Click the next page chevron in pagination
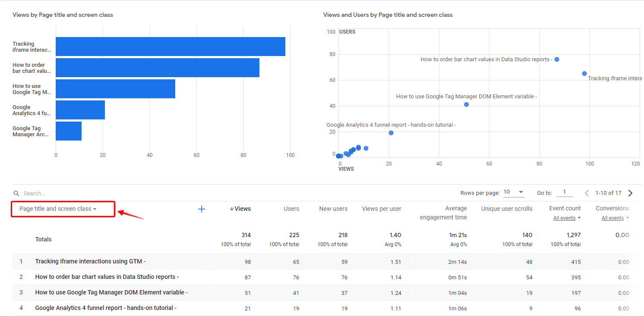This screenshot has width=644, height=316. pyautogui.click(x=630, y=193)
